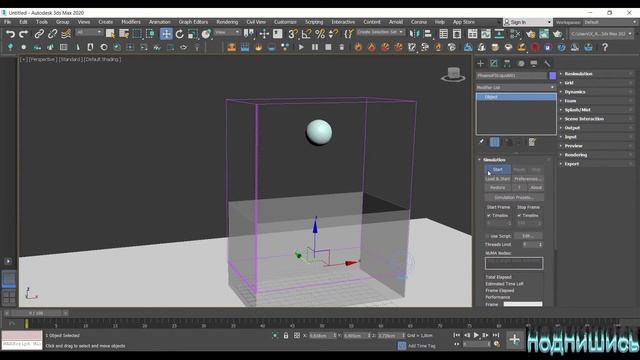Screen dimensions: 640x360
Task: Toggle the Stop Frame Timeline checkbox
Action: point(519,216)
